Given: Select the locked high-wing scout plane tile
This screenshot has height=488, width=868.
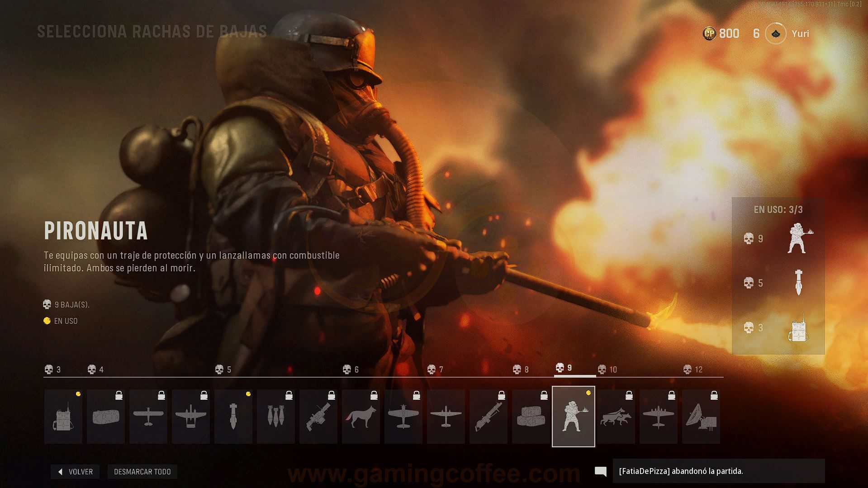Looking at the screenshot, I should tap(148, 417).
